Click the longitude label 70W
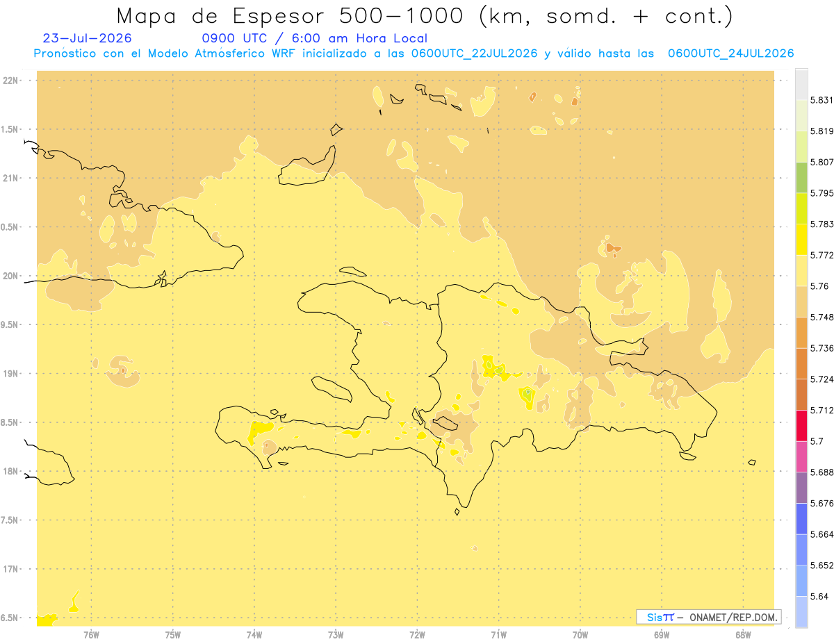This screenshot has width=834, height=644. [580, 635]
